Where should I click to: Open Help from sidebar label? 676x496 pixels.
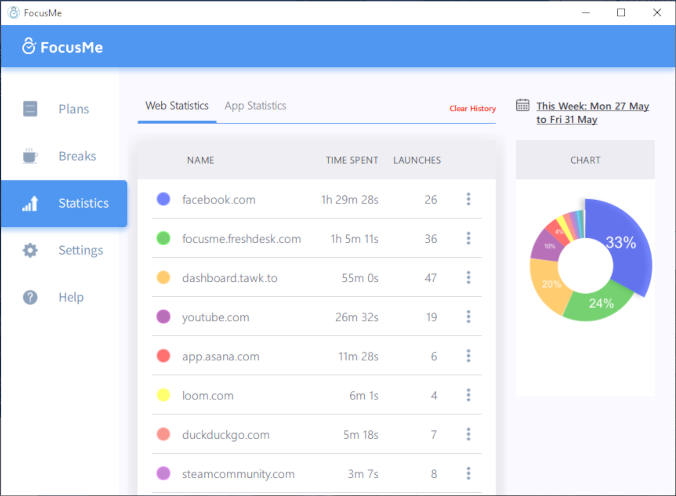coord(71,297)
